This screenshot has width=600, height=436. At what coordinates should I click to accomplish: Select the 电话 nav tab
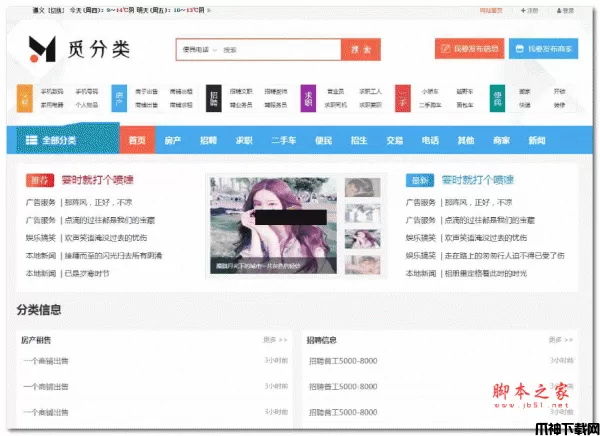430,140
